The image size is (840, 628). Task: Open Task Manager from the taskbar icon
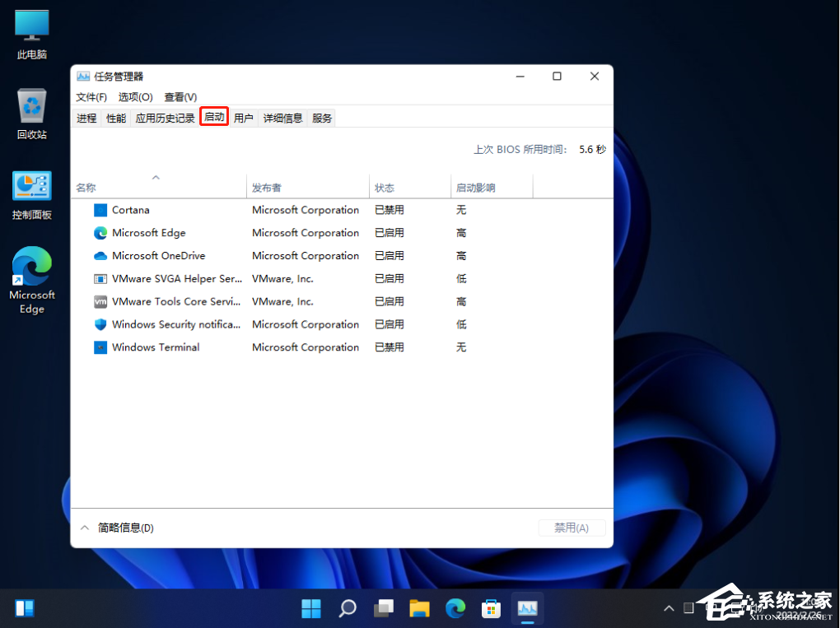click(x=527, y=608)
